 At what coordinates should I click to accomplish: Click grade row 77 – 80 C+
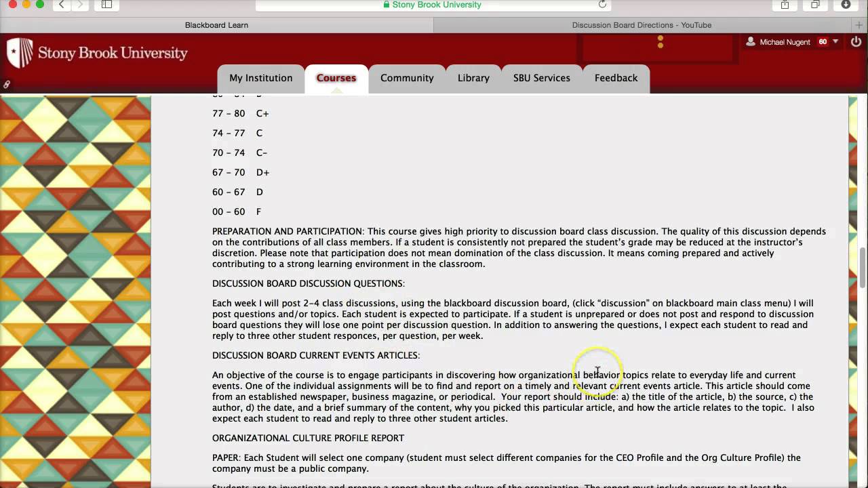tap(241, 113)
